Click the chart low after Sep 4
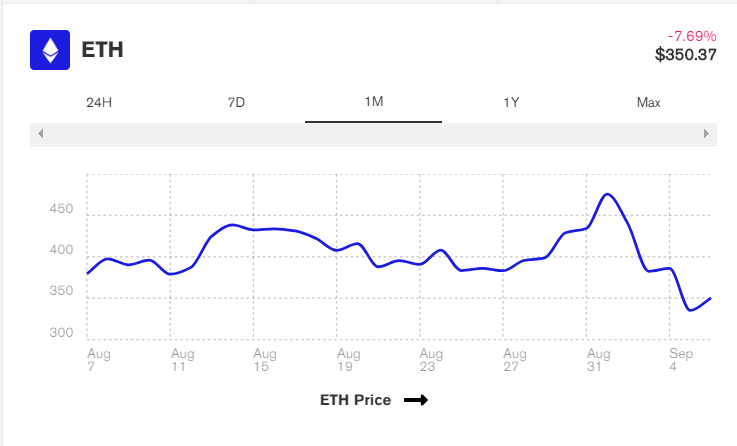The height and width of the screenshot is (446, 737). 691,310
